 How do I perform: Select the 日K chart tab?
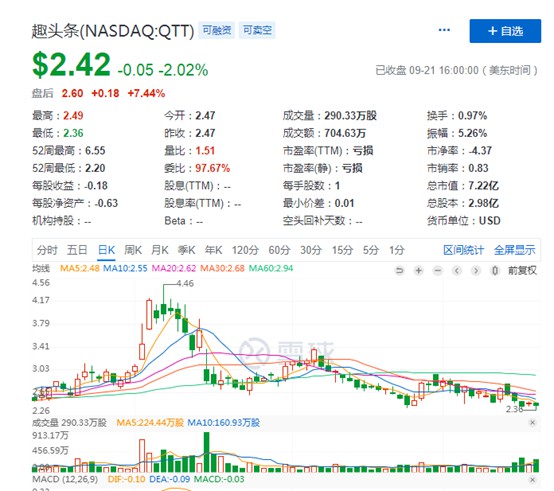pos(106,250)
